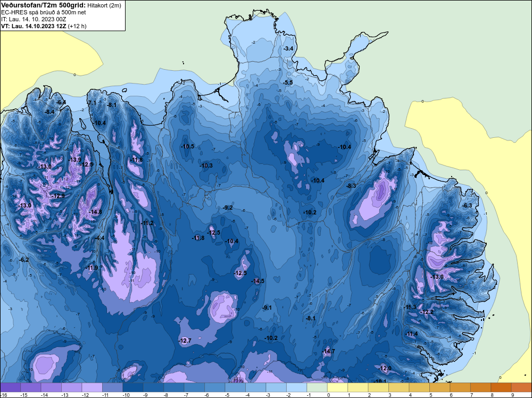Click the -12.2 temperature label
The image size is (532, 398).
click(427, 312)
